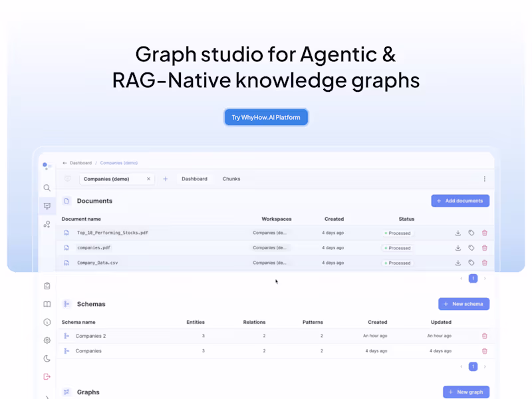Delete the Companies schema
532x399 pixels.
pyautogui.click(x=485, y=351)
